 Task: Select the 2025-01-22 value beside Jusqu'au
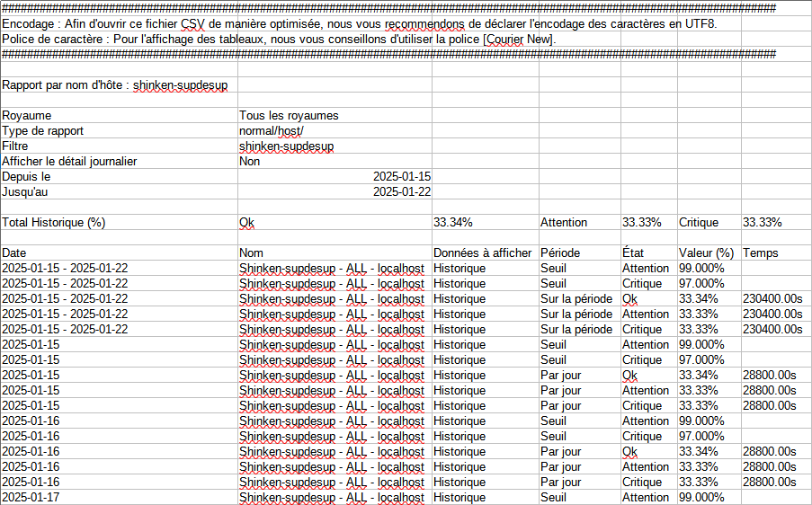click(x=401, y=192)
